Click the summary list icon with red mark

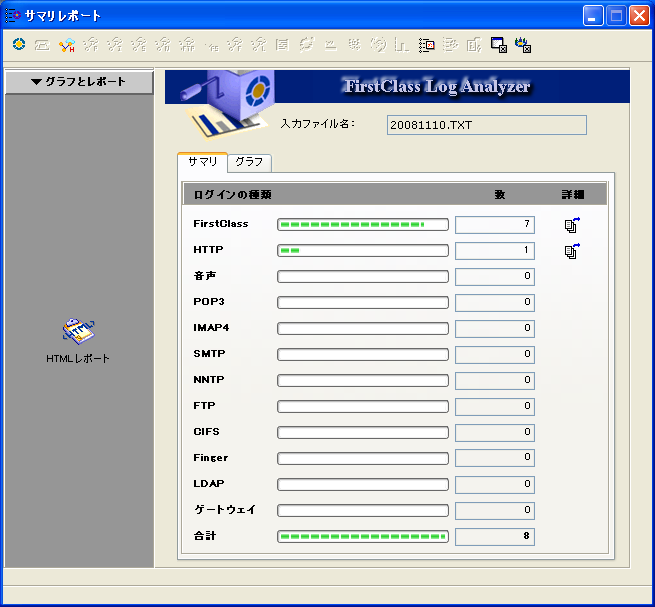[427, 45]
